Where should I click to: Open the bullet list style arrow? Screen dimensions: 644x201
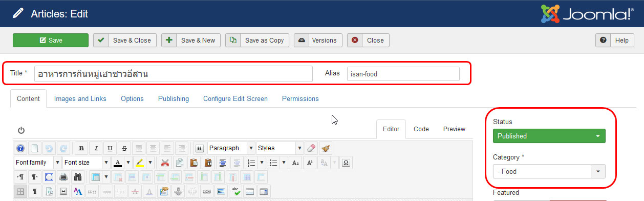[x=283, y=163]
